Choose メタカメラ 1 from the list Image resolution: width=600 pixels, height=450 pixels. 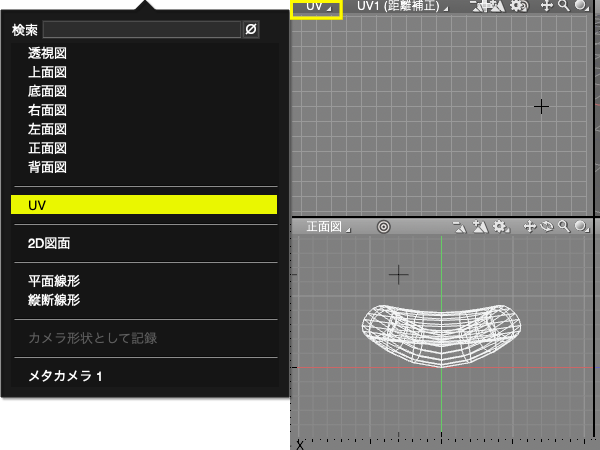pyautogui.click(x=66, y=376)
